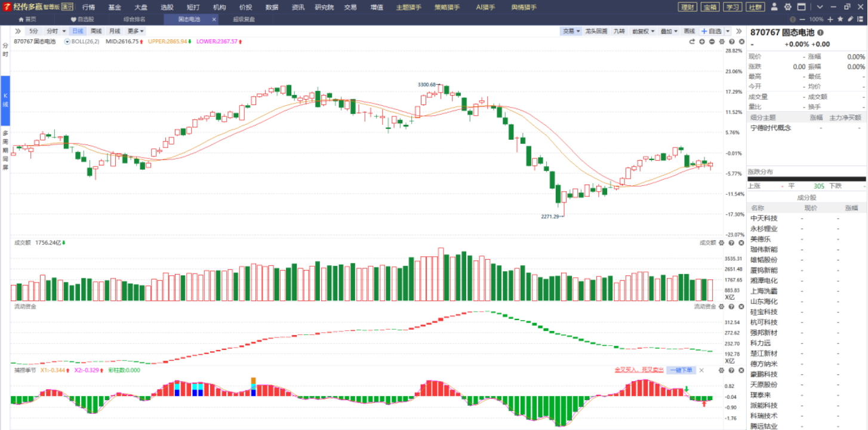868x430 pixels.
Task: Click the favorites star icon
Action: (x=840, y=19)
